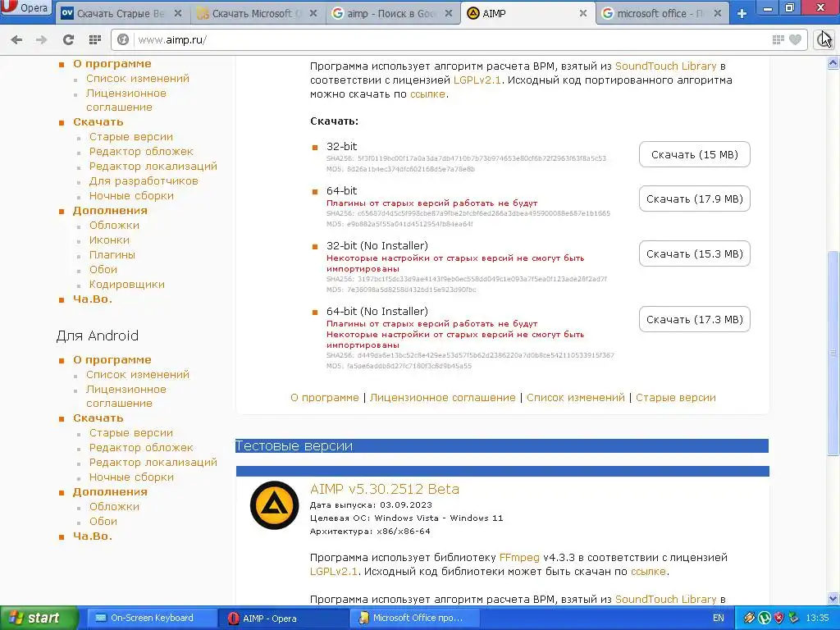Open a new tab with plus button
Image resolution: width=840 pixels, height=630 pixels.
(742, 13)
